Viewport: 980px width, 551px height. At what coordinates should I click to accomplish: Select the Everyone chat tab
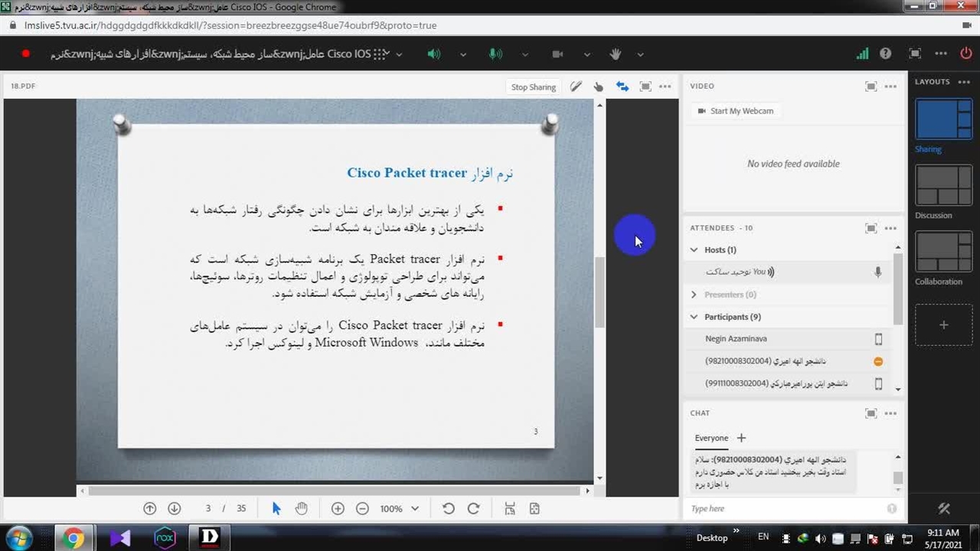point(711,438)
